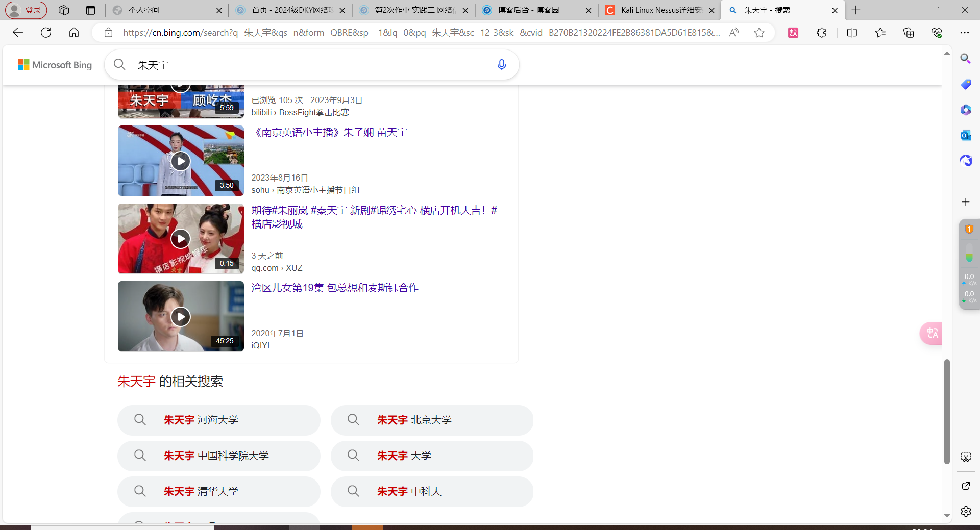
Task: Play the 朱天宇 顾屹杰 boxing video thumbnail
Action: point(181,102)
